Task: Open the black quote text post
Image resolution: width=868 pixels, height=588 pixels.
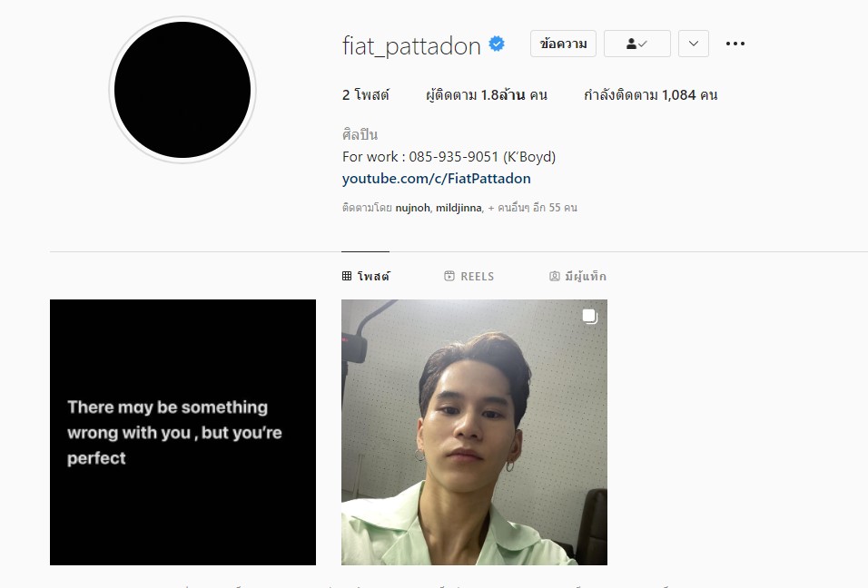Action: click(x=182, y=433)
